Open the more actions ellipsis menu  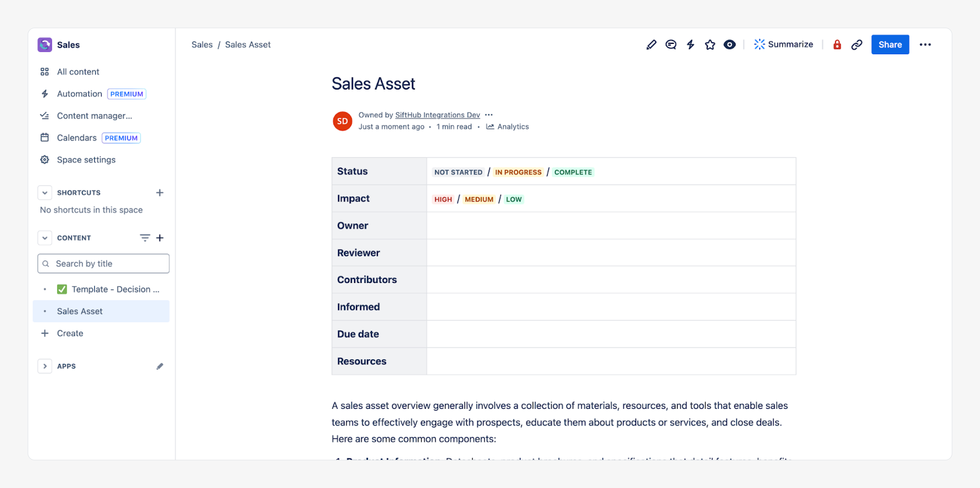[x=925, y=44]
